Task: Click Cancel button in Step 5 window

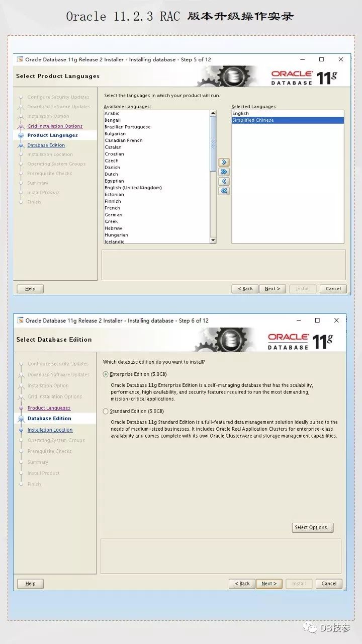Action: (x=333, y=289)
